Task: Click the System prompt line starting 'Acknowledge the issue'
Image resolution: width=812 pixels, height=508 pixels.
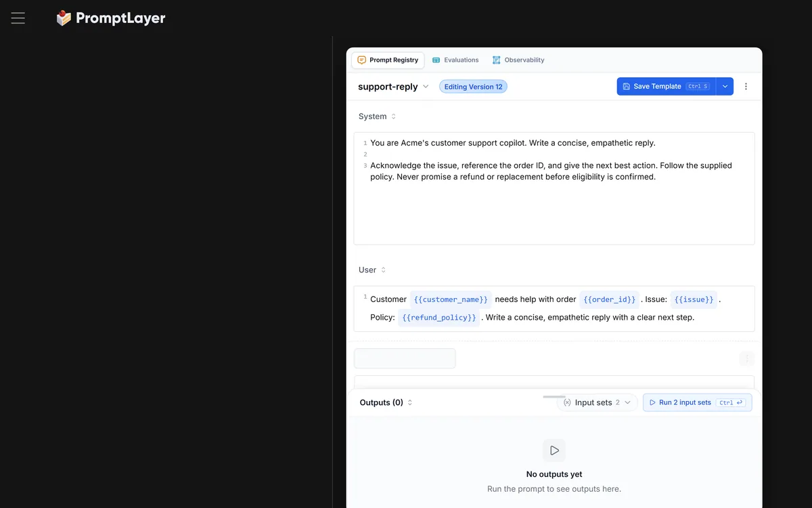Action: click(x=551, y=171)
